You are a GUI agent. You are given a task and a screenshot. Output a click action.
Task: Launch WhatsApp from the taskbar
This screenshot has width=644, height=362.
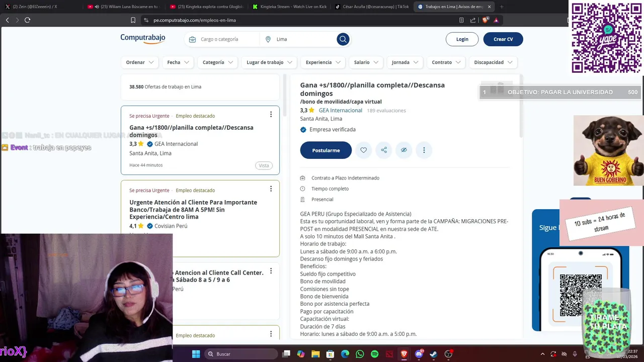[360, 354]
